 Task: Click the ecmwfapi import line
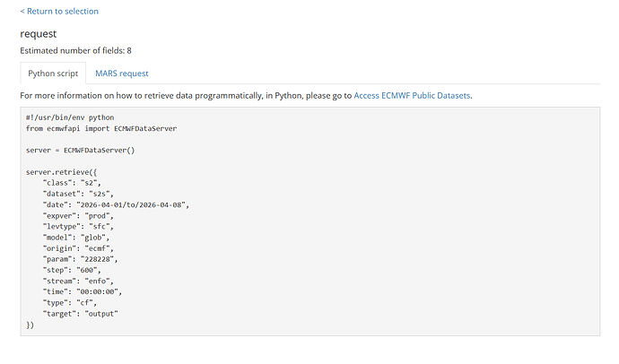(101, 128)
